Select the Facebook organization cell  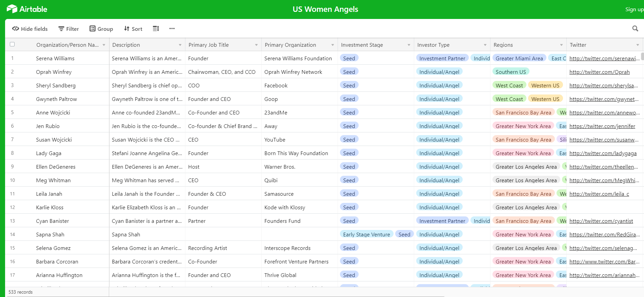[x=300, y=85]
